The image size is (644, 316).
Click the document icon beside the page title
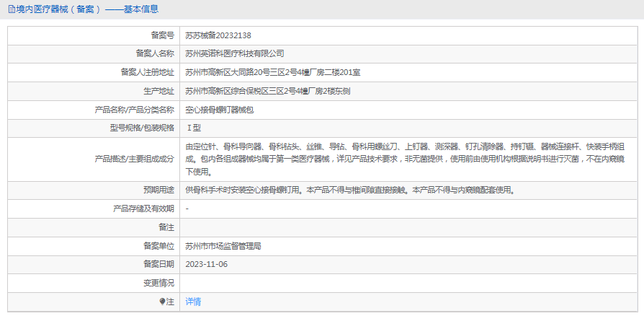11,9
